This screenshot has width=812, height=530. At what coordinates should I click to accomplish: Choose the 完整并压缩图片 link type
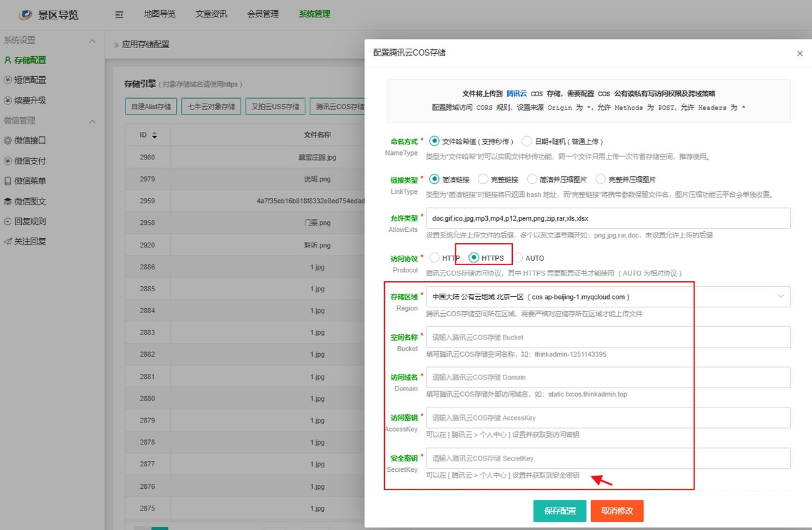(601, 179)
